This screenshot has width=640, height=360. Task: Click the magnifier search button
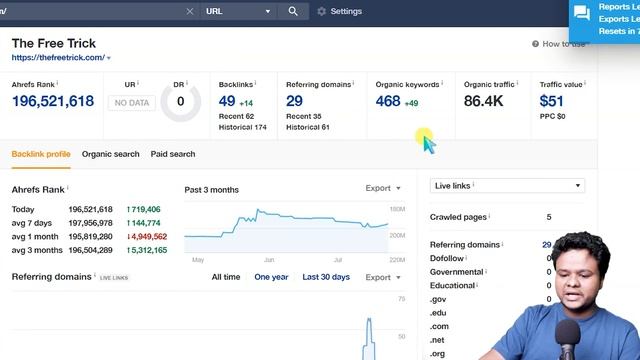[x=293, y=11]
